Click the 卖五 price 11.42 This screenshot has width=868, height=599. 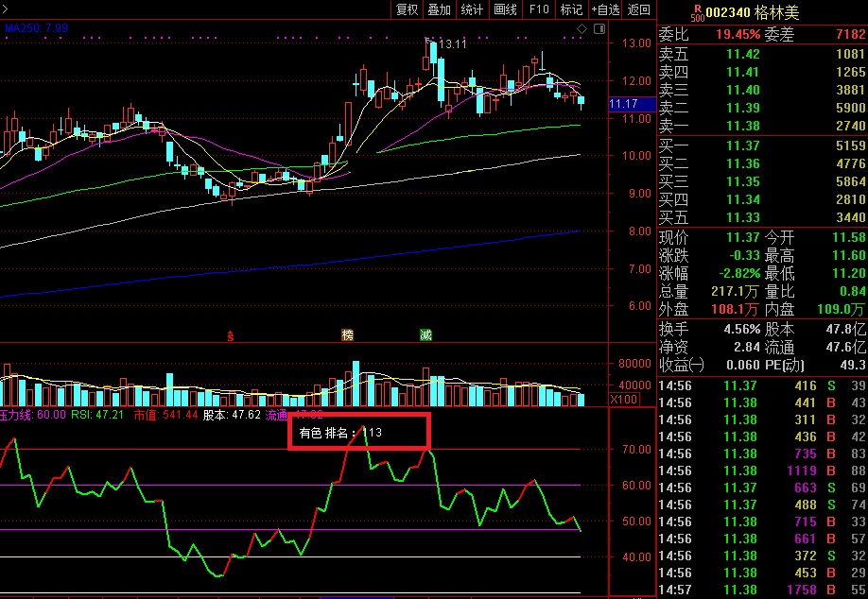coord(743,54)
